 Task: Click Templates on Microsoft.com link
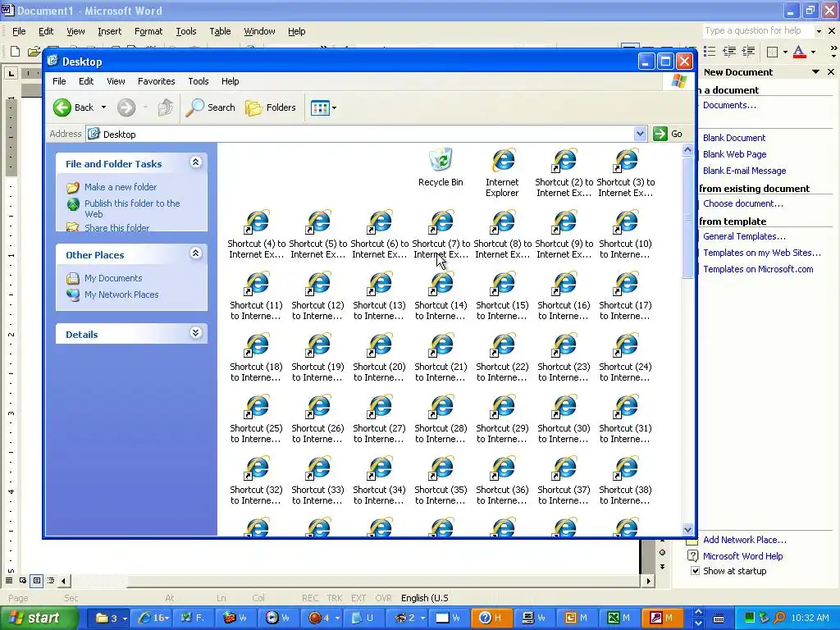pyautogui.click(x=758, y=269)
